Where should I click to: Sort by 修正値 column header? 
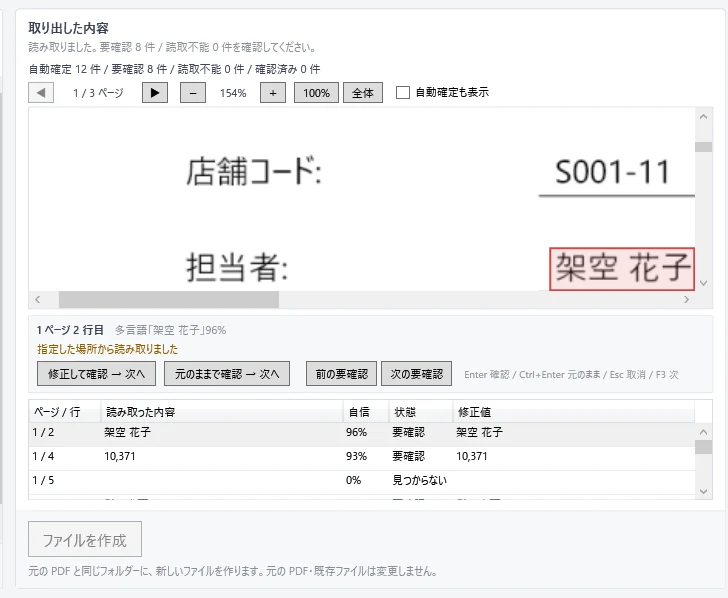(573, 412)
